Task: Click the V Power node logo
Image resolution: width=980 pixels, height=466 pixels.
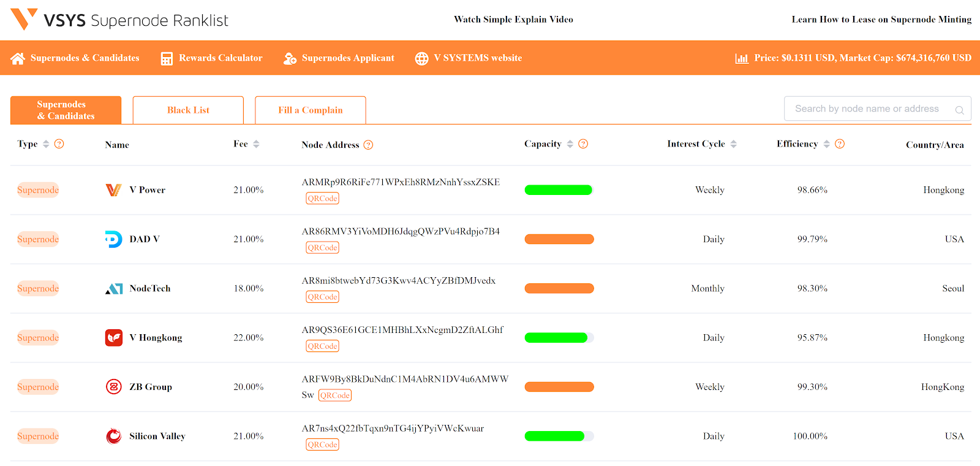Action: [x=113, y=190]
